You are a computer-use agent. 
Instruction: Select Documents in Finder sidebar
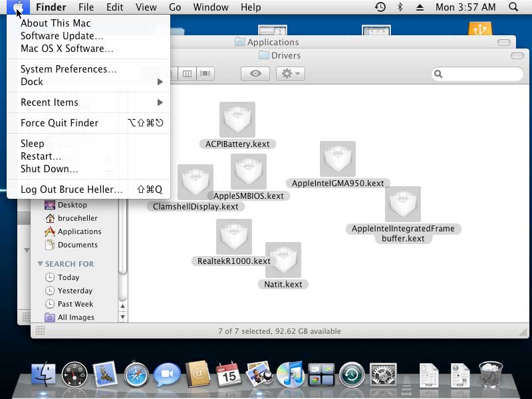tap(71, 245)
